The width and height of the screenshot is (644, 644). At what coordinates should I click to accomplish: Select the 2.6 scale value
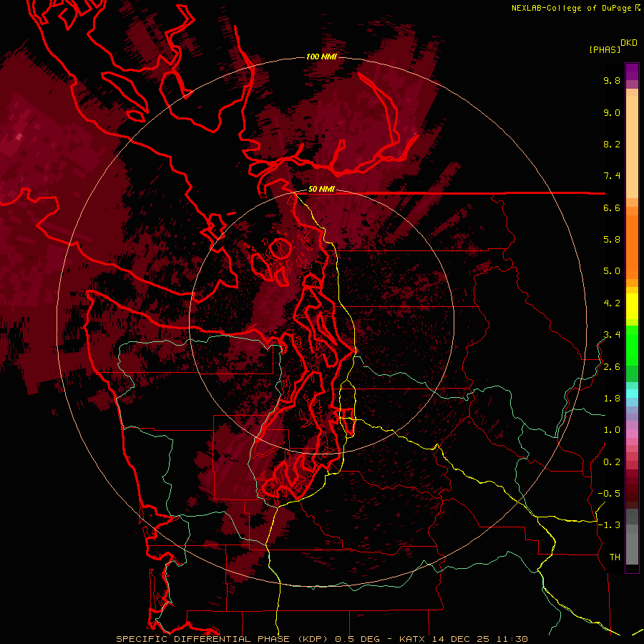(x=612, y=367)
